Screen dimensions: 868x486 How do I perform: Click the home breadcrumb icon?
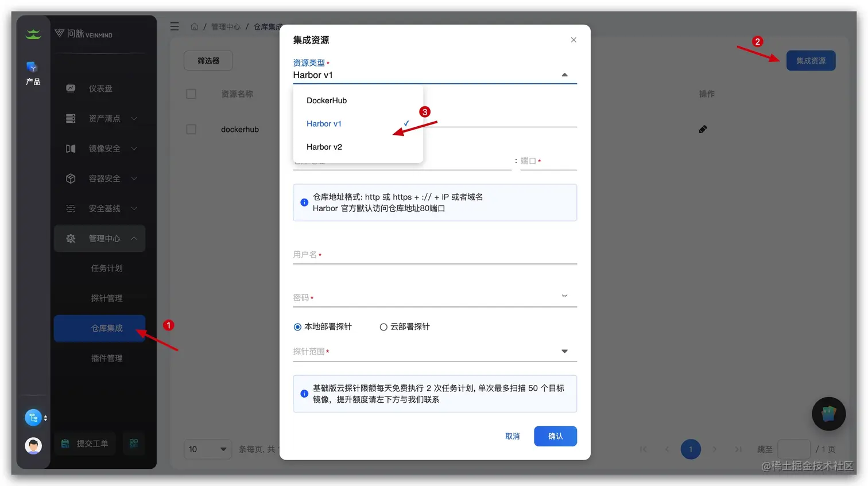195,26
